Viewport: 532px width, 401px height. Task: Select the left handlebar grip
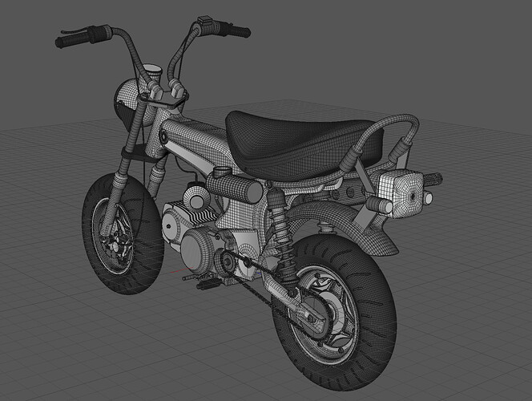[x=73, y=39]
